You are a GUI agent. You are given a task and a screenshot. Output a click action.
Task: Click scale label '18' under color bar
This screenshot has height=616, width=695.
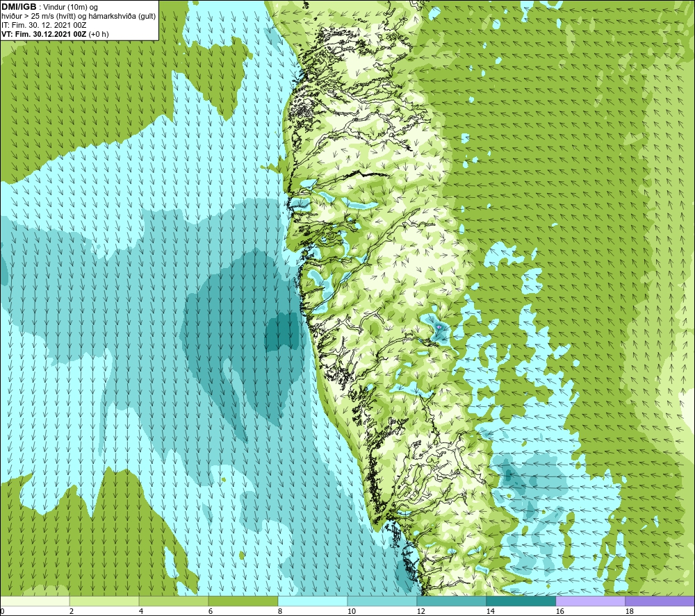(x=629, y=611)
